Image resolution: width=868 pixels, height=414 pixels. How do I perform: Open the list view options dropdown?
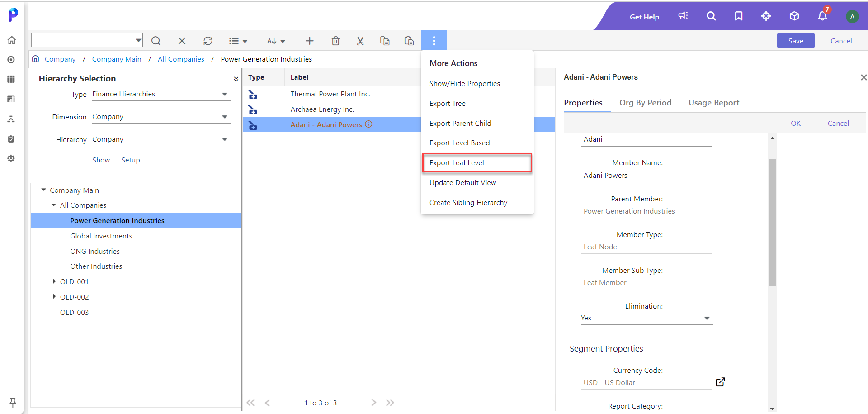pyautogui.click(x=238, y=41)
